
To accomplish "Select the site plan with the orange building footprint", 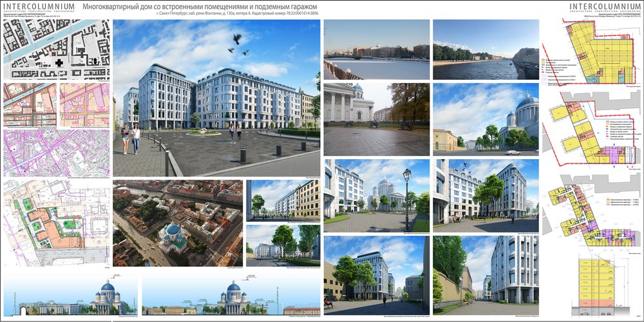I will point(56,222).
